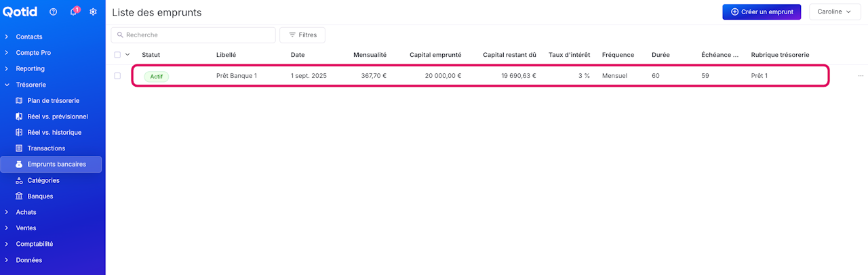Open the Filtres button
The image size is (868, 275).
tap(302, 35)
